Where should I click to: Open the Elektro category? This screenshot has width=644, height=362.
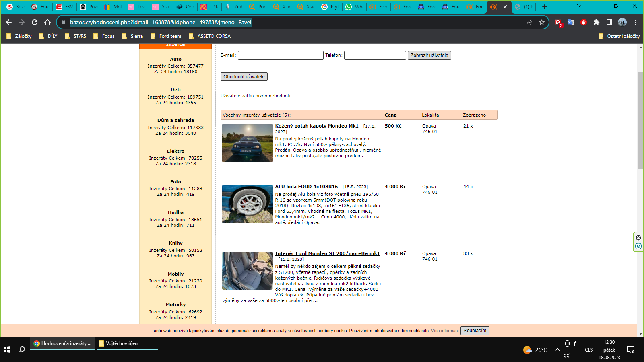[x=175, y=151]
